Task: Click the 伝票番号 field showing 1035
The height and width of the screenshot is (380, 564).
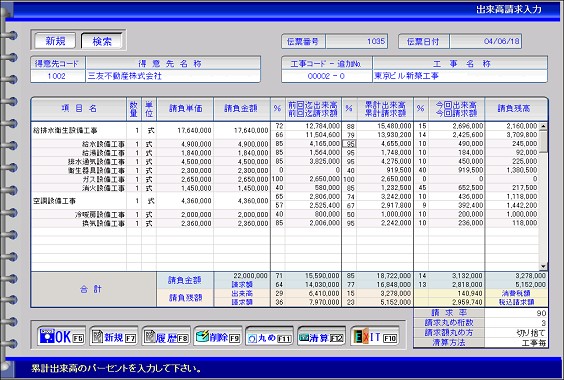Action: click(356, 41)
